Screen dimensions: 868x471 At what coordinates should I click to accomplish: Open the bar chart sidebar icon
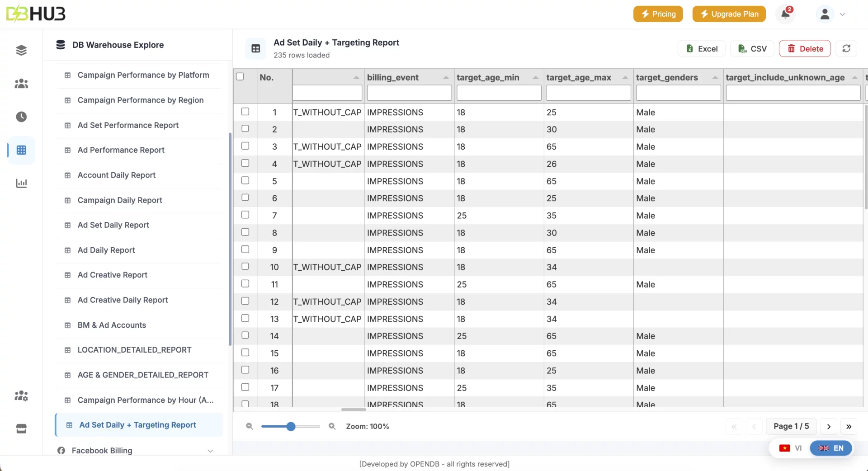point(21,184)
